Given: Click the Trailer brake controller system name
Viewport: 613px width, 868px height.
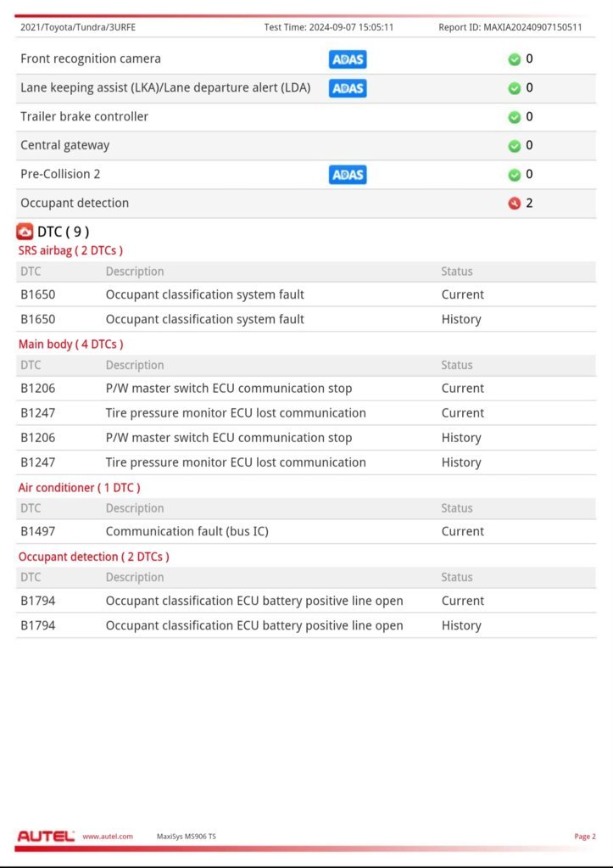Looking at the screenshot, I should coord(84,116).
